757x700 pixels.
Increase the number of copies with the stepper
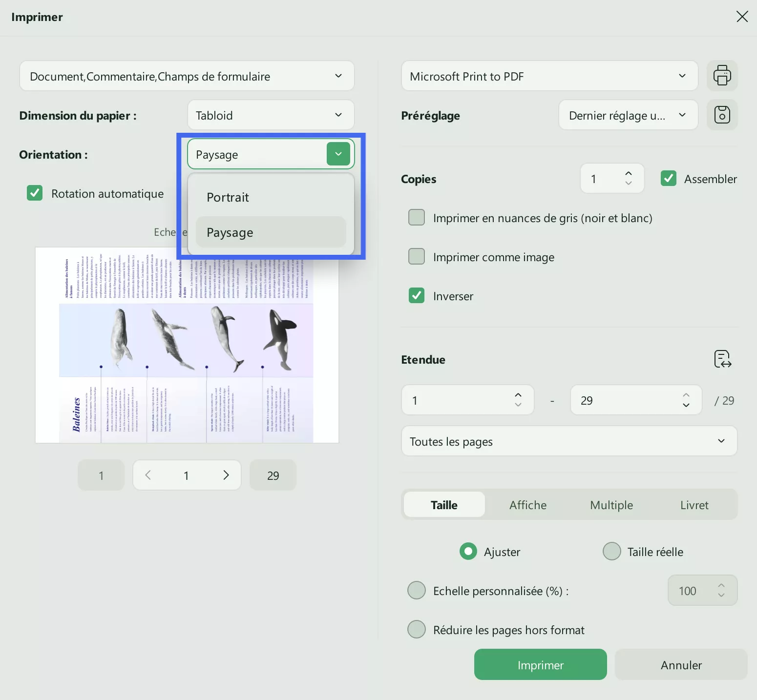click(629, 173)
